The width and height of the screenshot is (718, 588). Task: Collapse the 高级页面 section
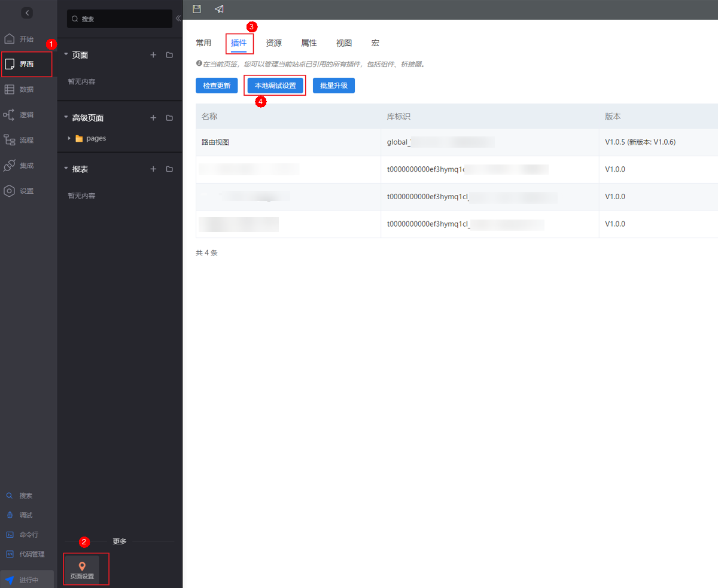66,118
